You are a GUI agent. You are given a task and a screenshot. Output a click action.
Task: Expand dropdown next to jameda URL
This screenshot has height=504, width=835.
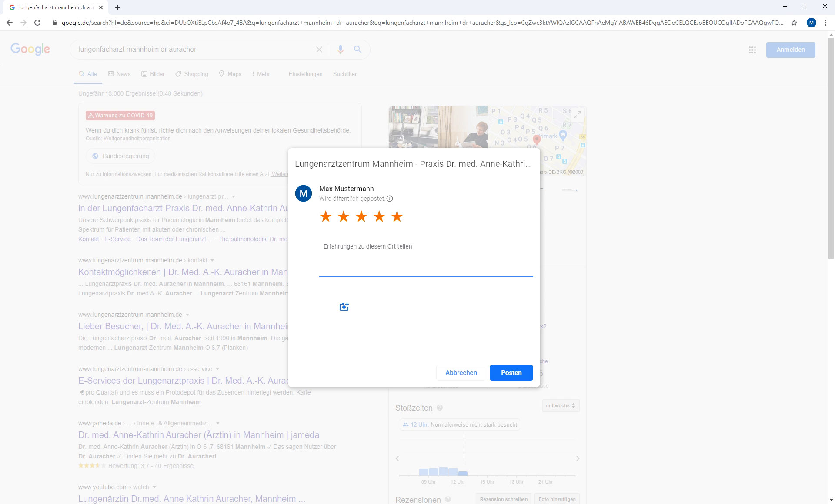(218, 424)
